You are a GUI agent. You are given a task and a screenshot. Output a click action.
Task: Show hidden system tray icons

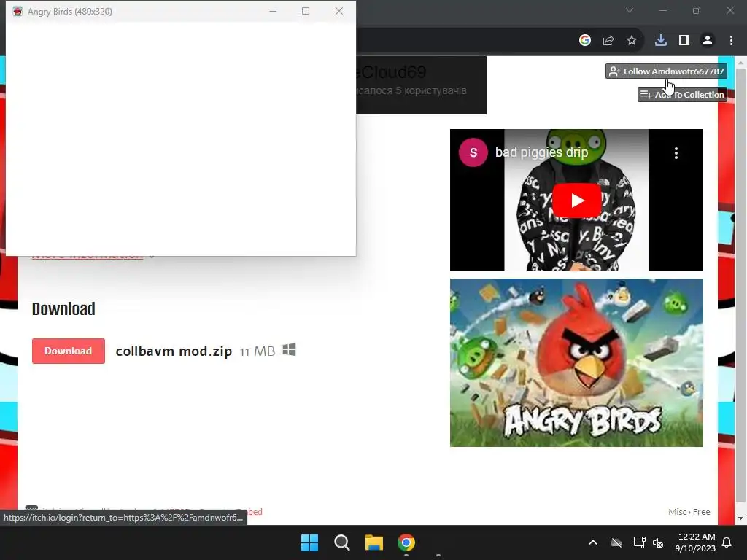(x=593, y=542)
